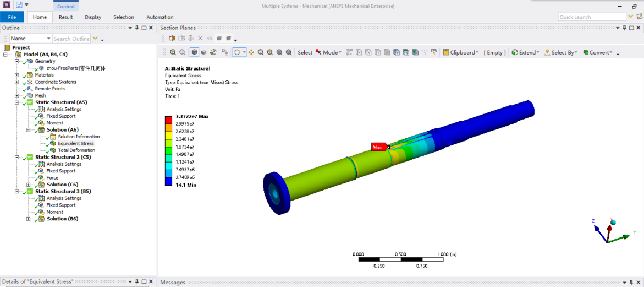The width and height of the screenshot is (644, 287).
Task: Click the Zoom in/out magnifier icon
Action: tap(260, 52)
